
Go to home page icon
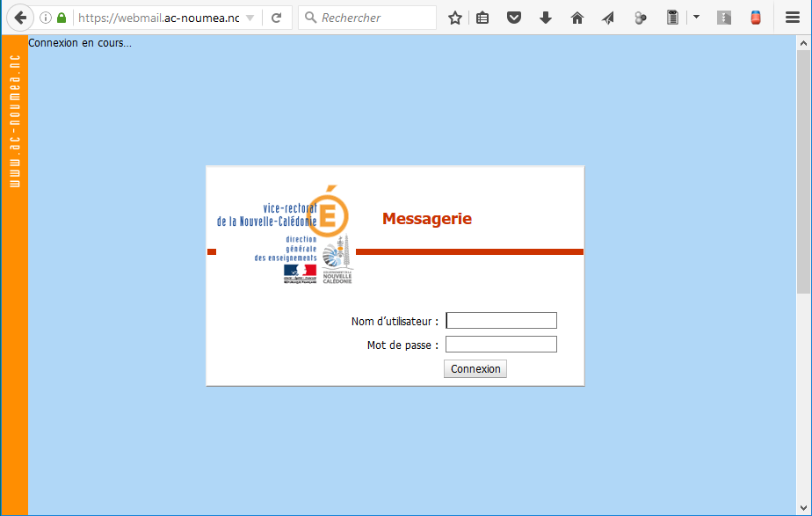pos(576,18)
